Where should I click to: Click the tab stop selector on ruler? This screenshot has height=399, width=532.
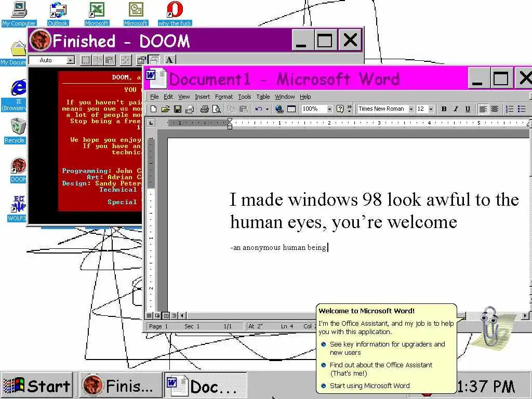click(151, 123)
